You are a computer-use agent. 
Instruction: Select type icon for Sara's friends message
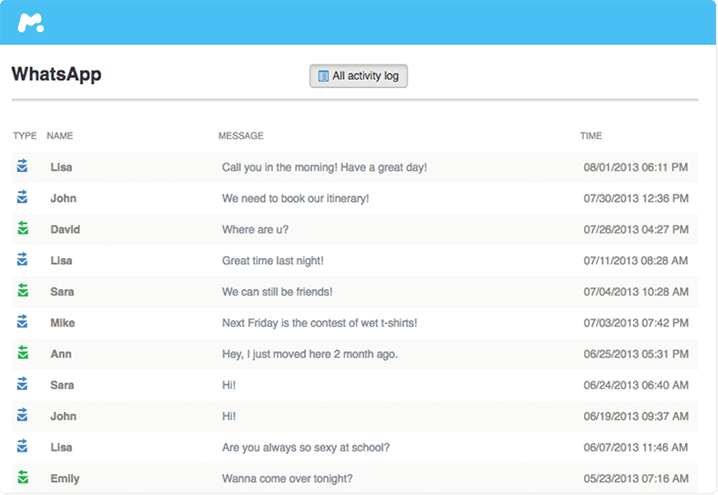(x=22, y=291)
